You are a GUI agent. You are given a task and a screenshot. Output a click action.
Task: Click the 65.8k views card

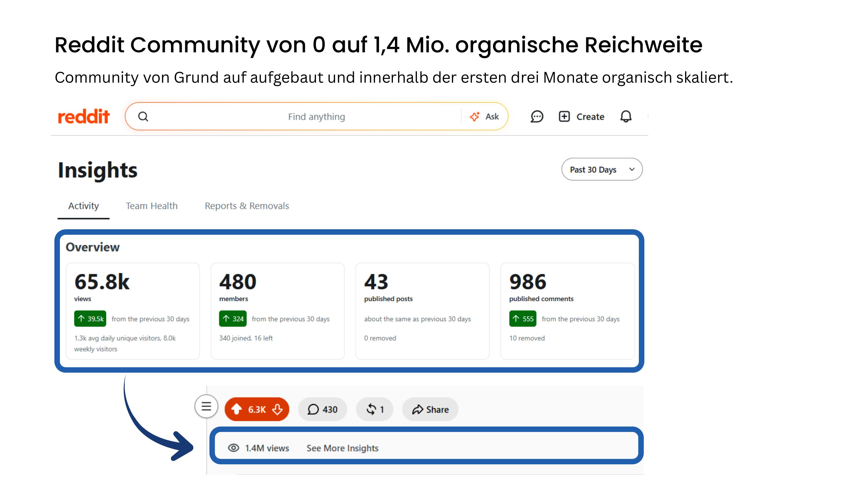pos(133,311)
